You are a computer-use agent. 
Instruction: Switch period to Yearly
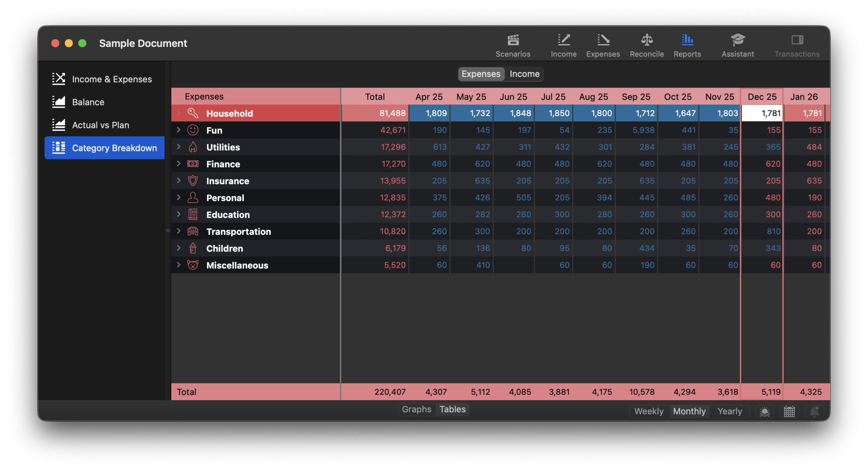pyautogui.click(x=729, y=411)
